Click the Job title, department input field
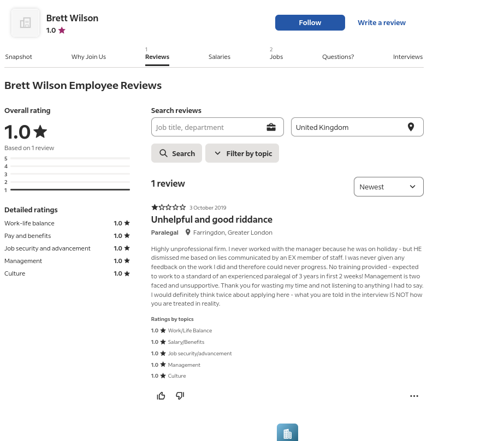This screenshot has width=504, height=441. coord(218,127)
